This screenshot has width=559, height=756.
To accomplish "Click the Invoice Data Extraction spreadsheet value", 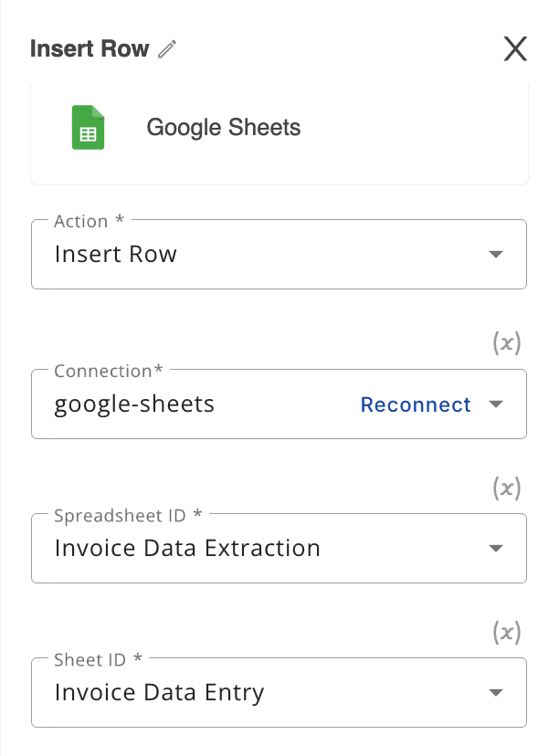I will tap(187, 549).
